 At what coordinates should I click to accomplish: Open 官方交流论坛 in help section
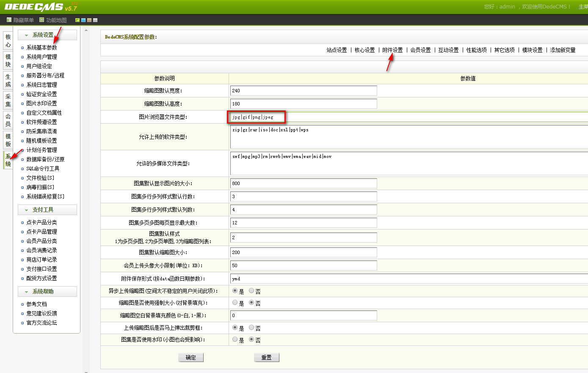pos(41,323)
